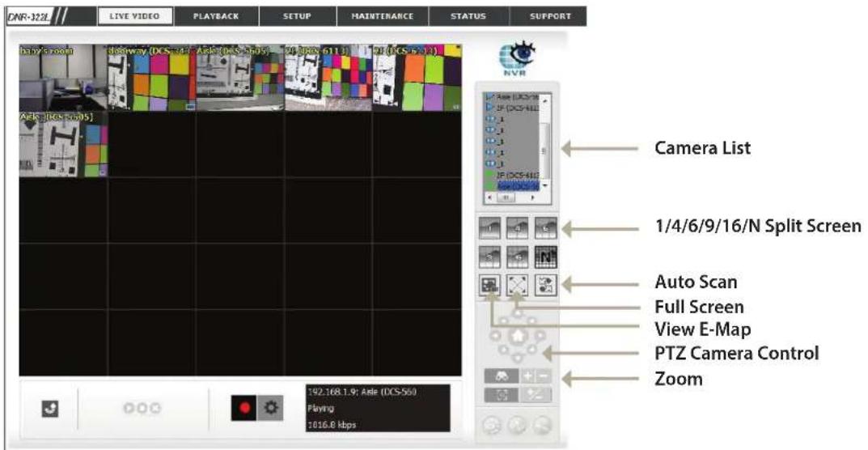Screen dimensions: 868x450
Task: Open the View E-Map button
Action: 490,284
